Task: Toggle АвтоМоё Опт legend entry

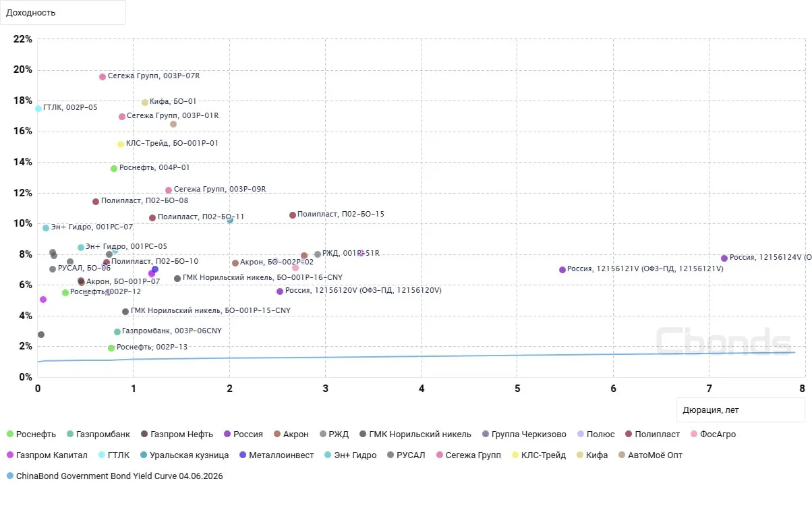Action: (x=650, y=455)
